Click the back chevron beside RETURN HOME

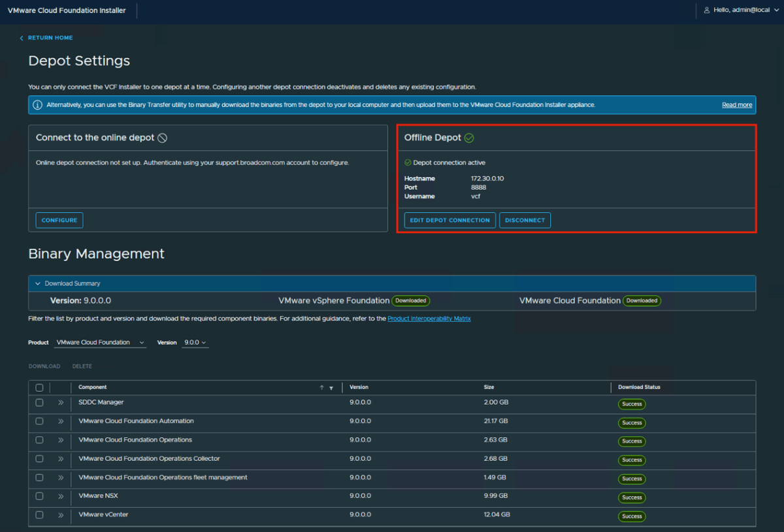click(x=22, y=38)
